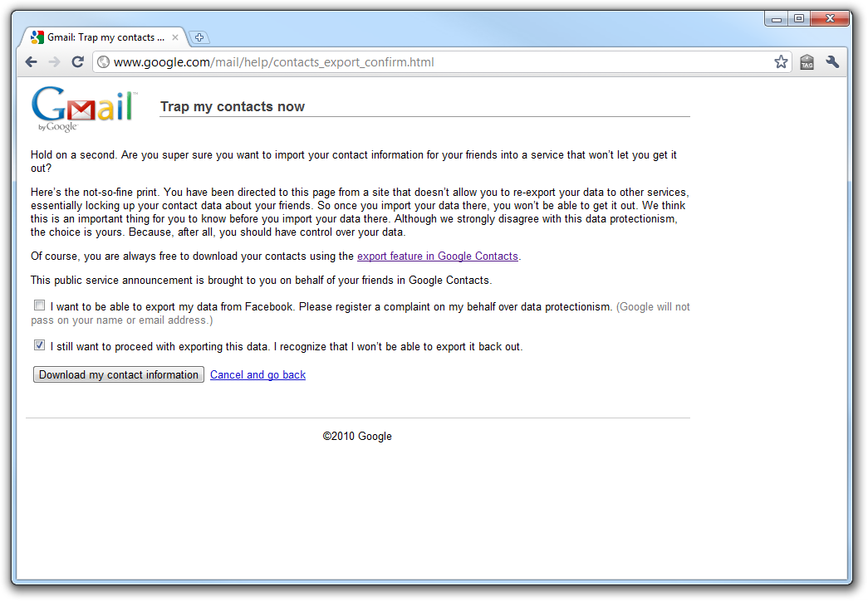Close the Gmail Trap my contacts tab
868x601 pixels.
click(175, 37)
